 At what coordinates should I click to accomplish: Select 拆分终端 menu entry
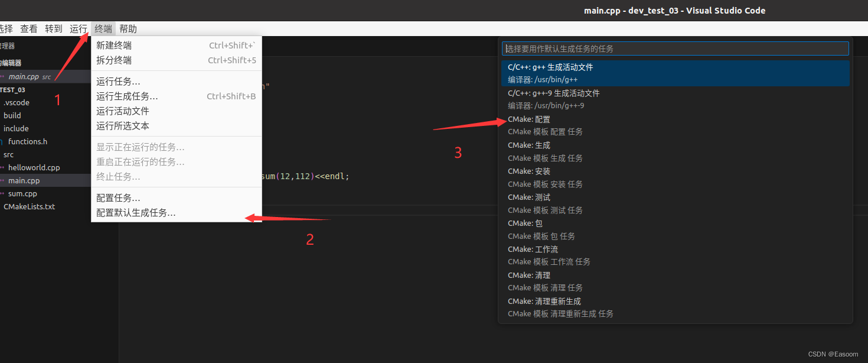(177, 60)
